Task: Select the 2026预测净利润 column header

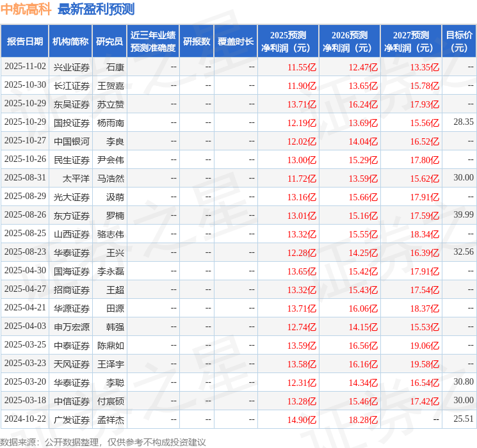Action: tap(350, 42)
